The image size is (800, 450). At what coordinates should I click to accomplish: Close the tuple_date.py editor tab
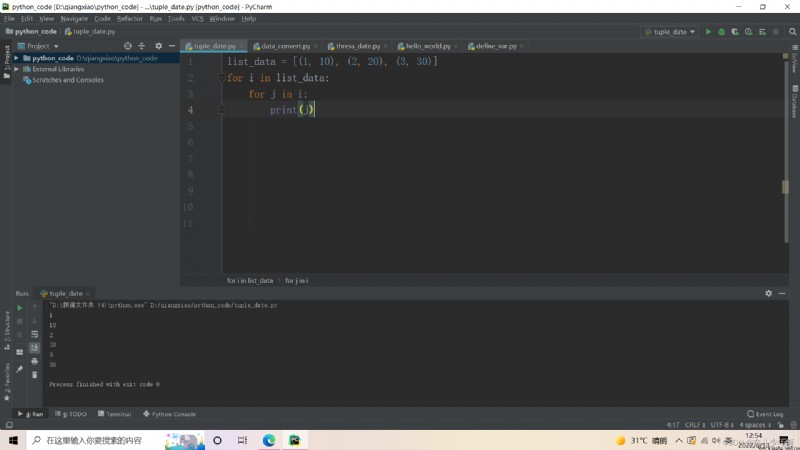[241, 46]
